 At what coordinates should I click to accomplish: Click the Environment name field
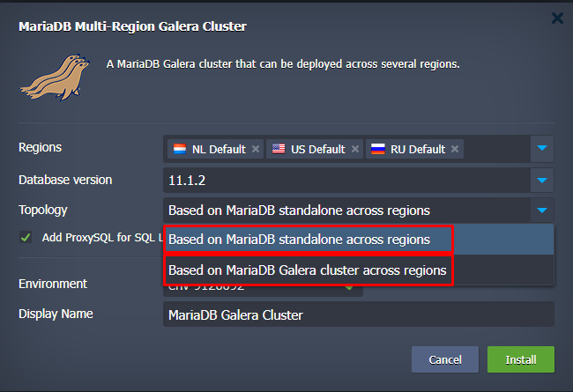pos(256,285)
